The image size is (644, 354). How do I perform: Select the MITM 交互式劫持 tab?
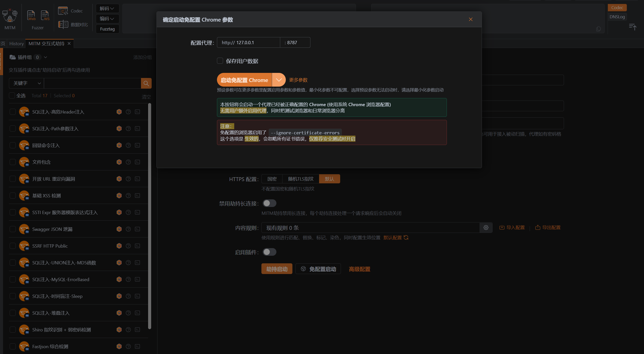pyautogui.click(x=49, y=44)
